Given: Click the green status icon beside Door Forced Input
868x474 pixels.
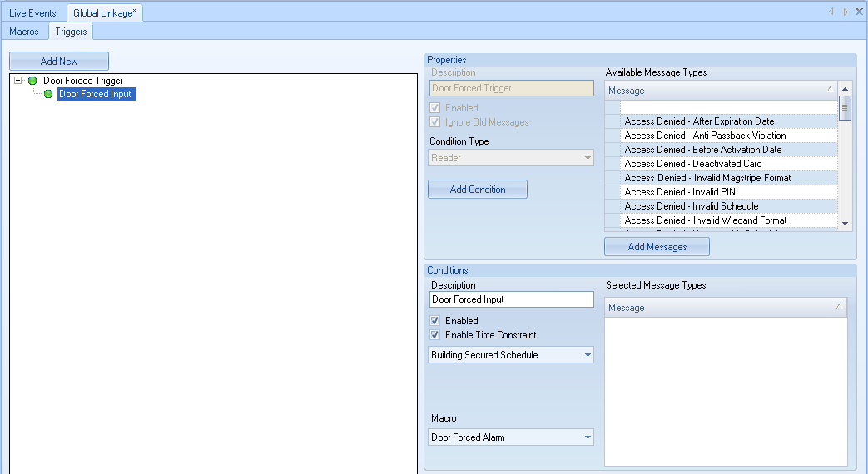Looking at the screenshot, I should click(48, 94).
